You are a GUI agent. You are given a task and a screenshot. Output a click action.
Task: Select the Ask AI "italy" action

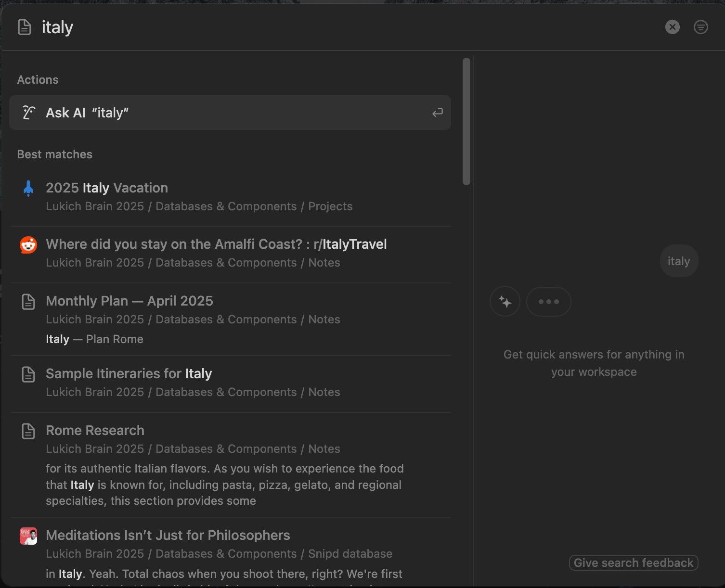pos(230,113)
